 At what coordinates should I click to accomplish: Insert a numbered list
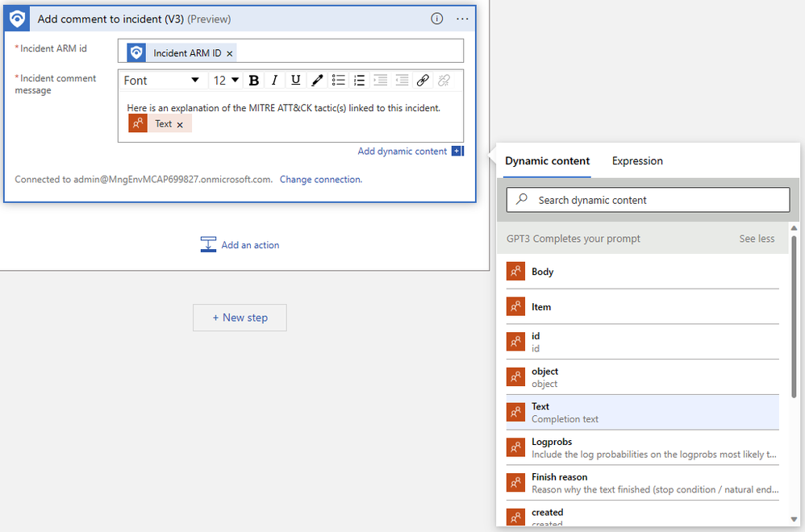tap(360, 81)
